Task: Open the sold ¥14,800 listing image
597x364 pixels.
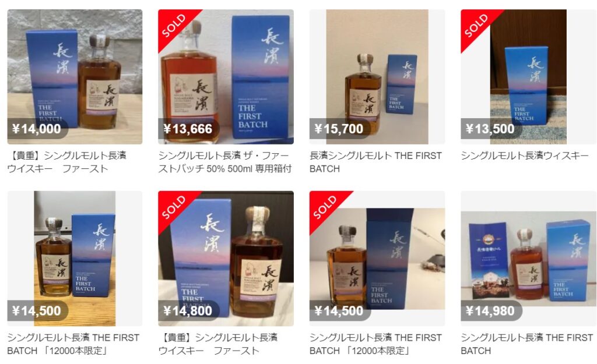Action: point(226,259)
